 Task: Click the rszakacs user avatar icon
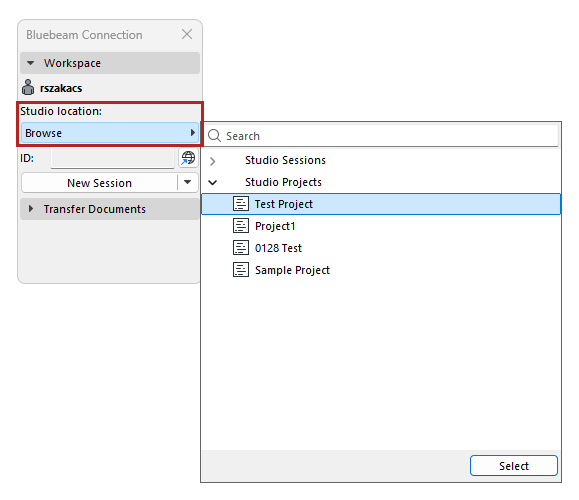pos(28,87)
